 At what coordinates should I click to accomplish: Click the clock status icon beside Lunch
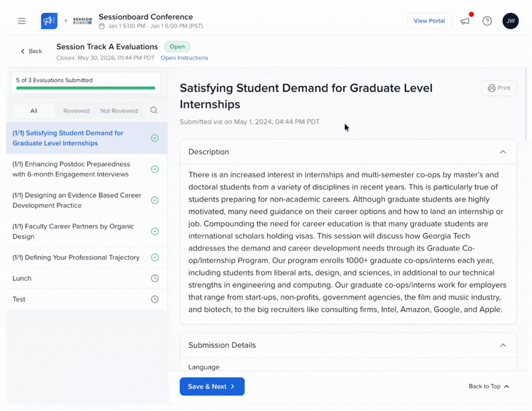[x=155, y=279]
